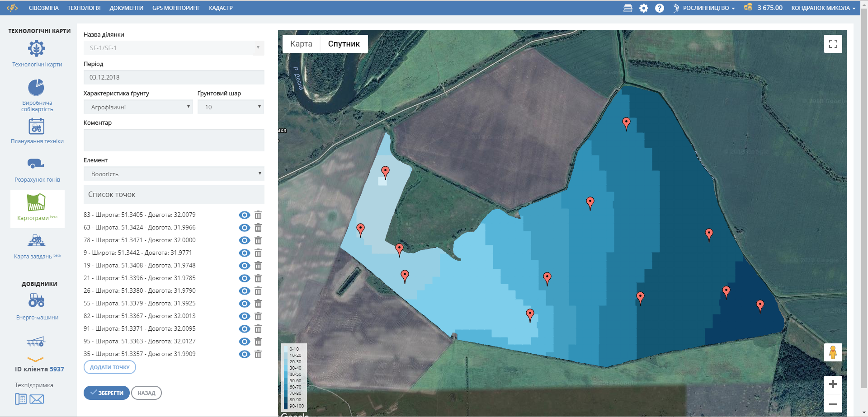Expand the Елемент Вологість dropdown
Screen dimensions: 868x417
point(174,174)
